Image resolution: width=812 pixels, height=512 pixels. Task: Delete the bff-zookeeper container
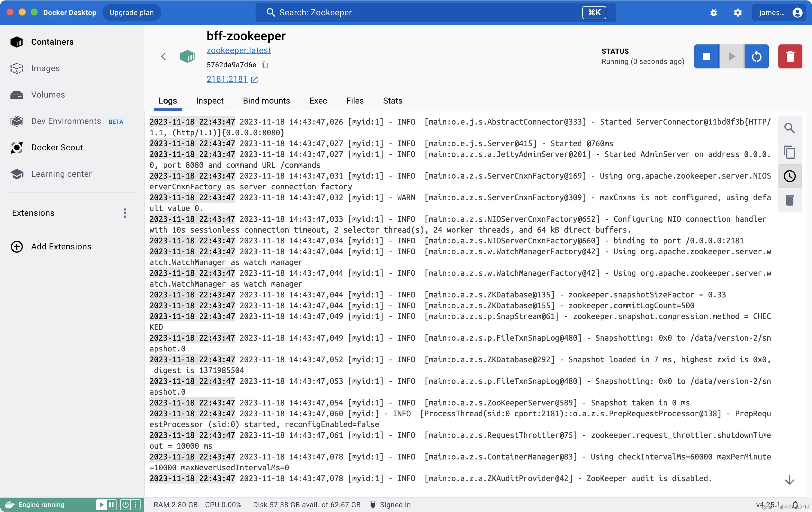(x=790, y=56)
